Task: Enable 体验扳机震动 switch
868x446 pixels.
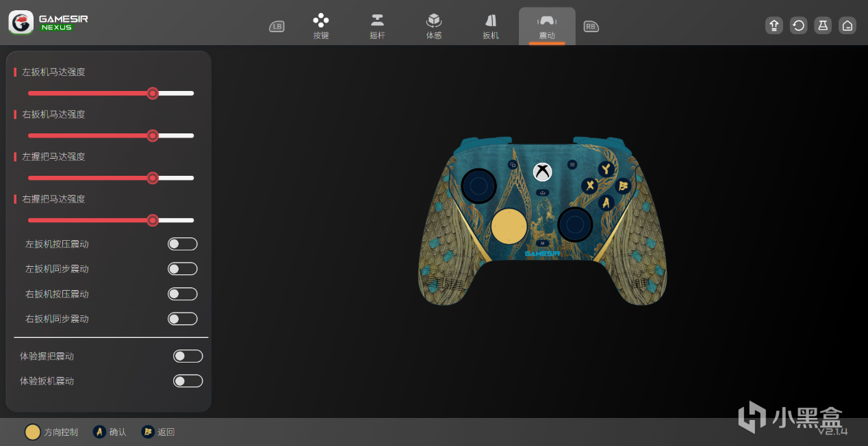Action: click(x=188, y=381)
